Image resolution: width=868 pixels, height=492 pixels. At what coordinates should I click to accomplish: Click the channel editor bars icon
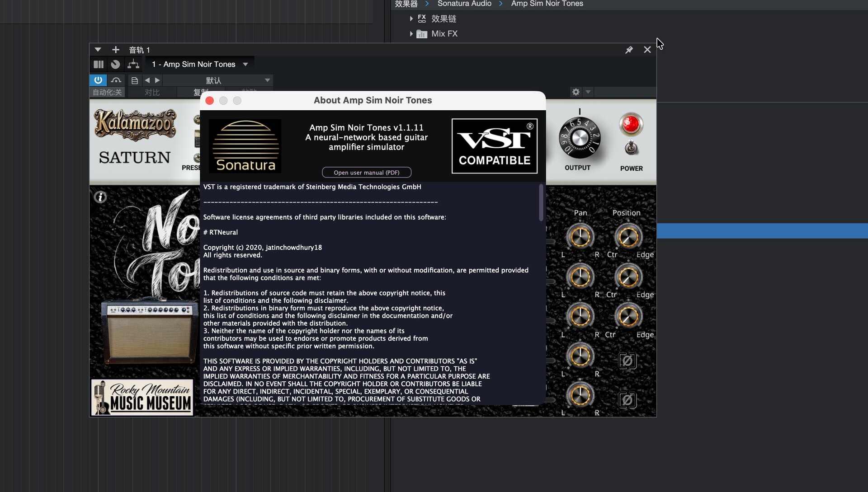pos(99,64)
